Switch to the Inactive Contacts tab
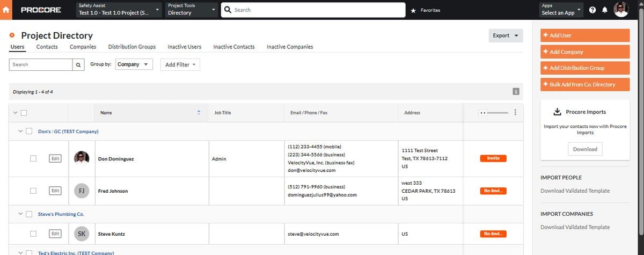The height and width of the screenshot is (255, 644). 234,47
